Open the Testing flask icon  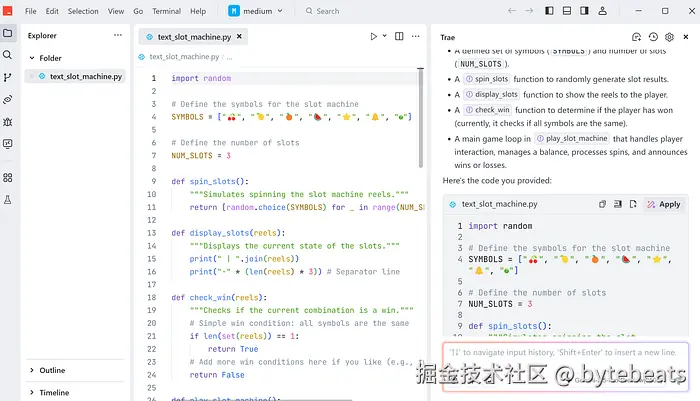[x=8, y=200]
